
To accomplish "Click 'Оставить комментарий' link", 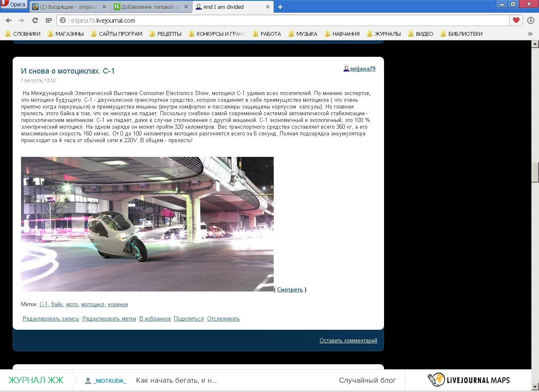I will click(x=348, y=340).
